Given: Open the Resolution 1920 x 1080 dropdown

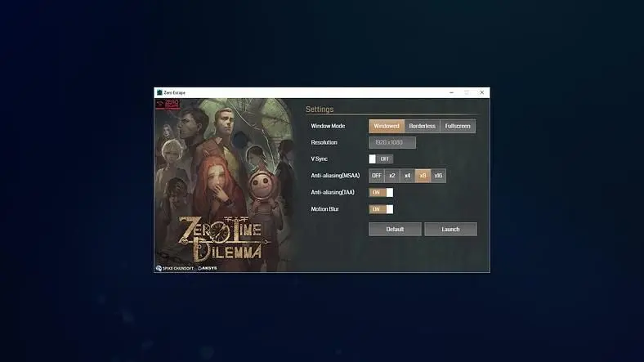Looking at the screenshot, I should click(x=392, y=142).
